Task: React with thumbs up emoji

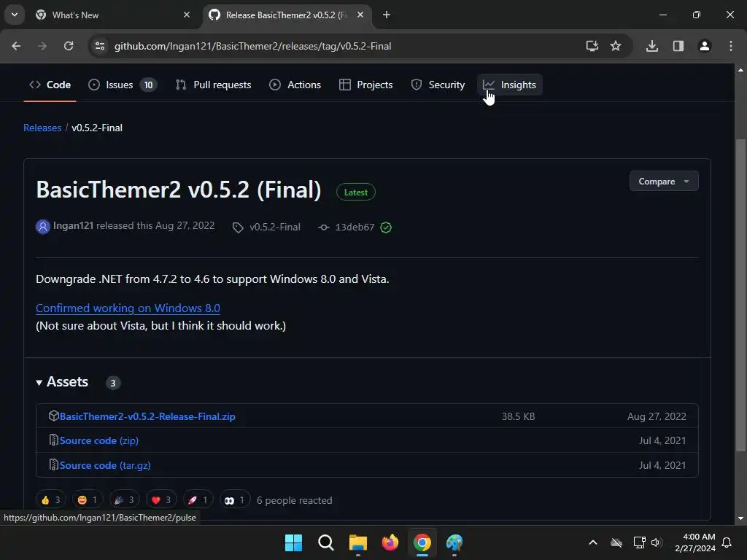Action: (50, 500)
